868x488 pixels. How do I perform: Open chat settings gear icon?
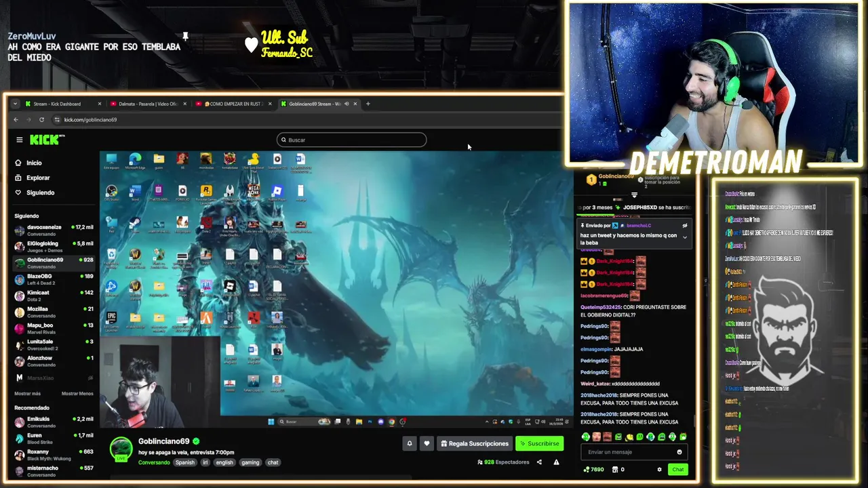coord(659,469)
